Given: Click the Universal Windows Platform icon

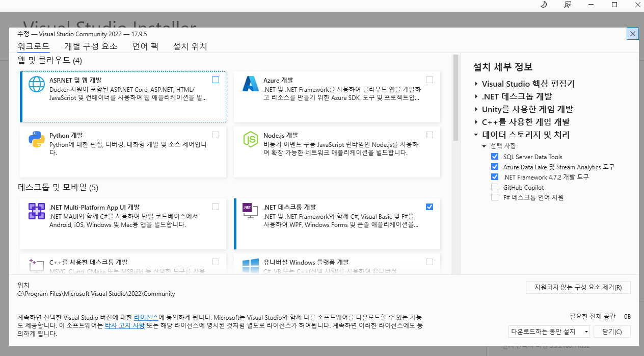Looking at the screenshot, I should (251, 265).
